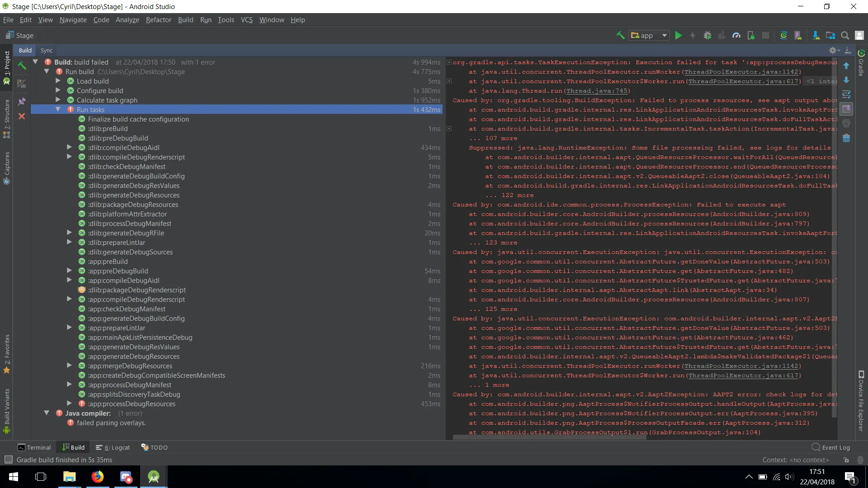Click the Make Project hammer icon
Screen dimensions: 868x488
[x=620, y=35]
